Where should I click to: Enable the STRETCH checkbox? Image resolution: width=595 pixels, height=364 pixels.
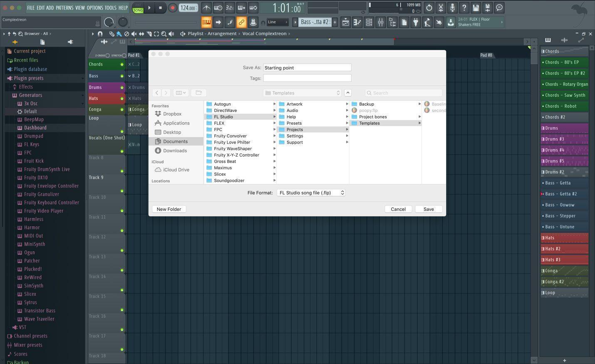click(x=124, y=55)
